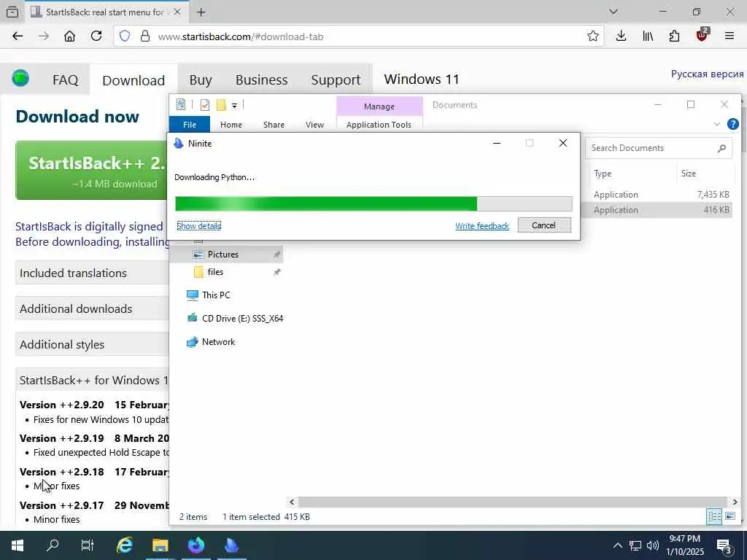This screenshot has height=560, width=747.
Task: Open the Explorer File menu
Action: click(x=190, y=125)
